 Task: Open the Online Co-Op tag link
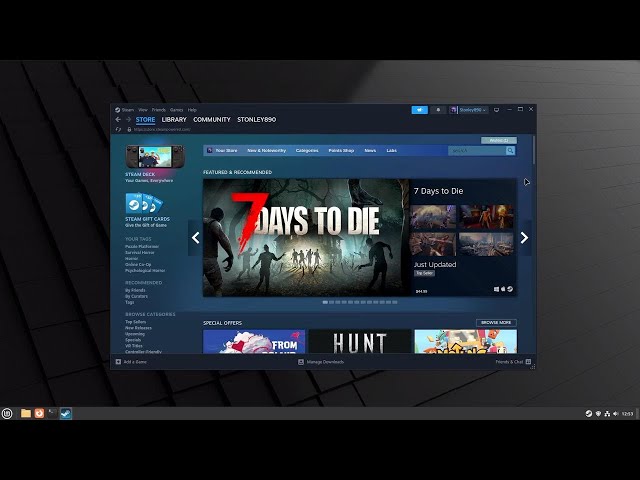(x=138, y=264)
